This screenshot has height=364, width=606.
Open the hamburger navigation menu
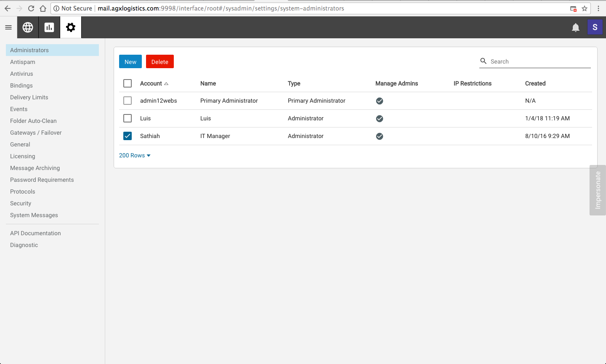coord(8,27)
